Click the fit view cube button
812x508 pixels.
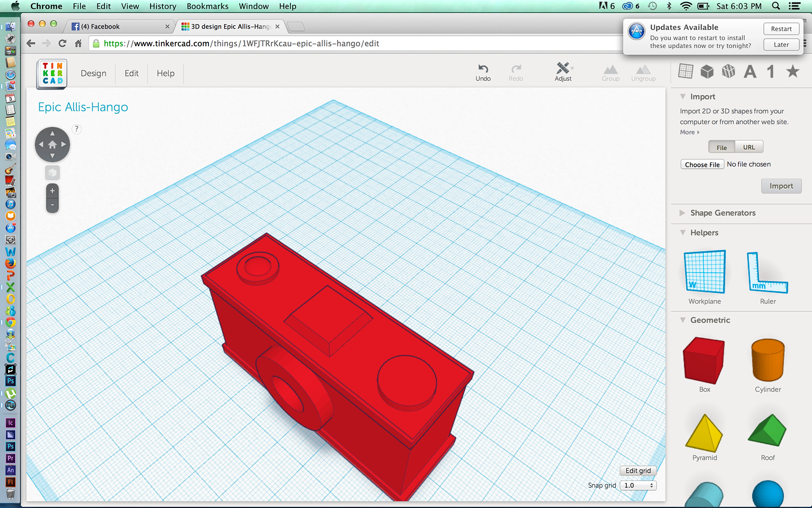pos(52,173)
